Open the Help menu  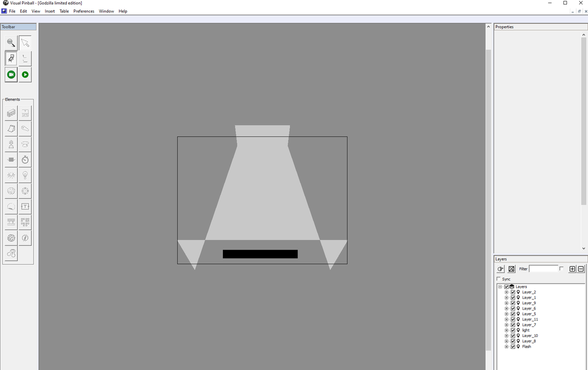(x=123, y=11)
